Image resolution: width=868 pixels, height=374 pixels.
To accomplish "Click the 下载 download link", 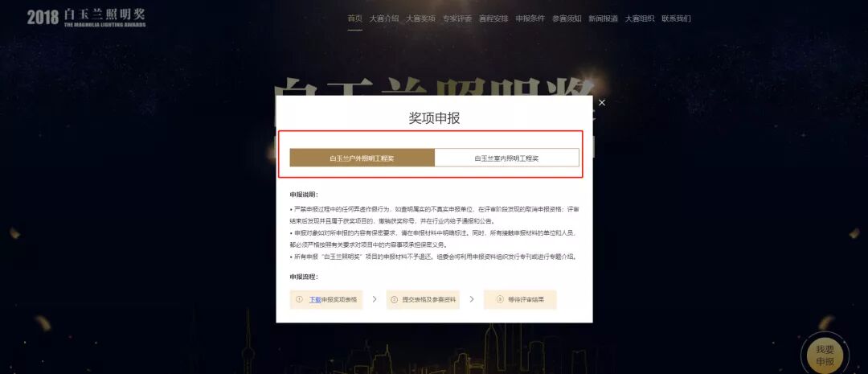I will [x=315, y=299].
